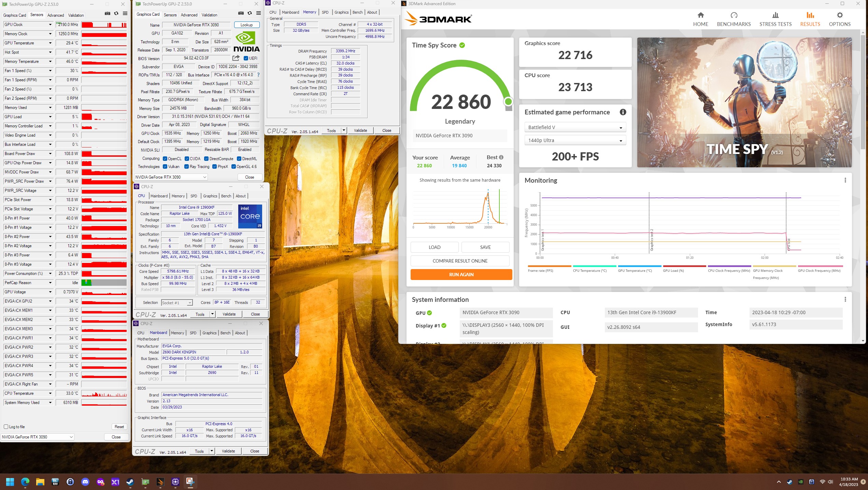The width and height of the screenshot is (868, 490).
Task: Click Time Spy thumbnail image
Action: point(744,102)
